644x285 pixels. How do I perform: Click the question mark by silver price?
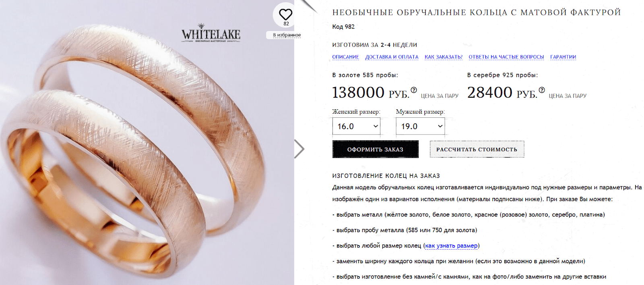542,90
